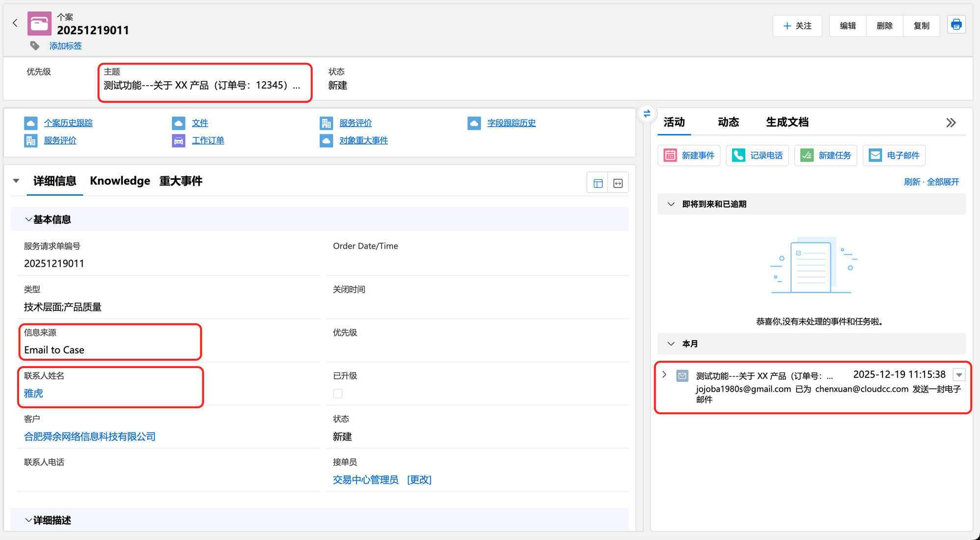Viewport: 980px width, 540px height.
Task: Open the 动态 tab
Action: [728, 122]
